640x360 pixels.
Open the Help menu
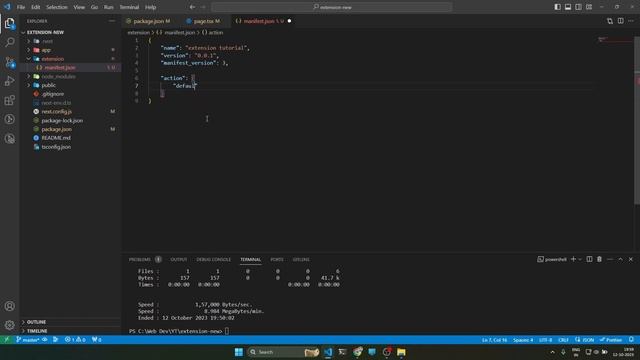coord(151,7)
